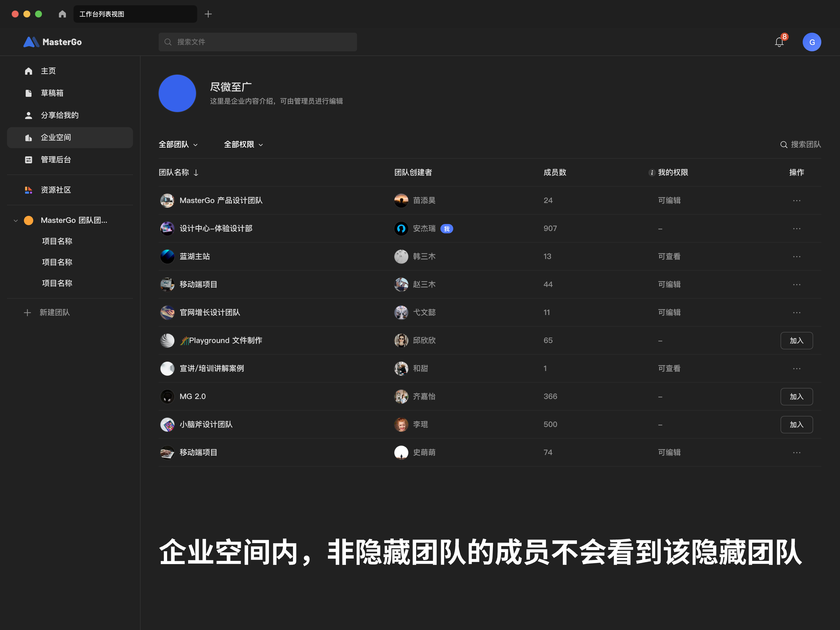Sort by 团队名称 arrow icon
This screenshot has width=840, height=630.
pyautogui.click(x=196, y=172)
